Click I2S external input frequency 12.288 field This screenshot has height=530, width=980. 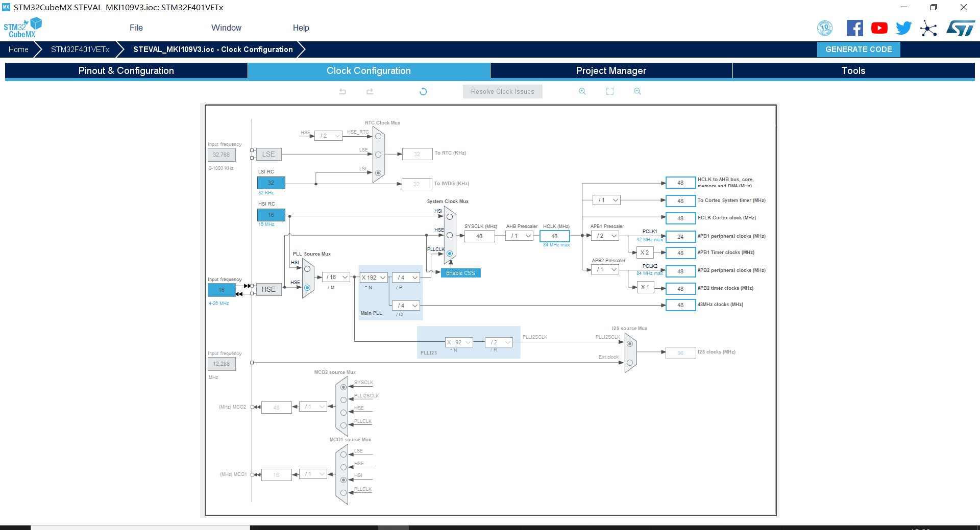click(222, 364)
